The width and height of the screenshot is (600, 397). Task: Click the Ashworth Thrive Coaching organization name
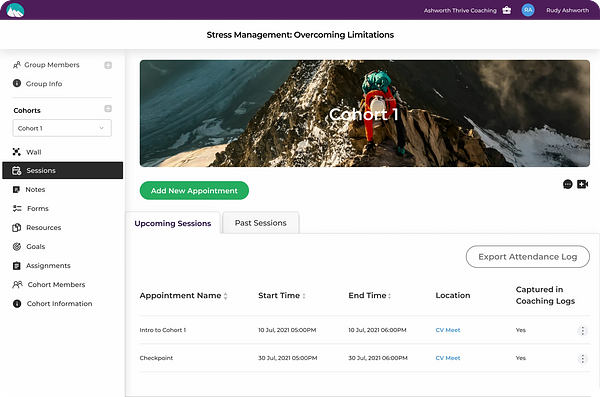(460, 10)
